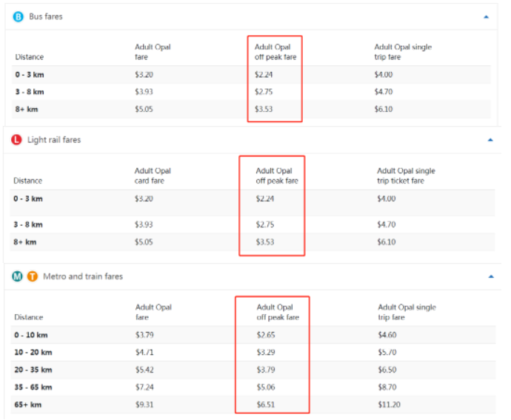511x420 pixels.
Task: Select the bus $2.24 off peak fare
Action: tap(264, 75)
